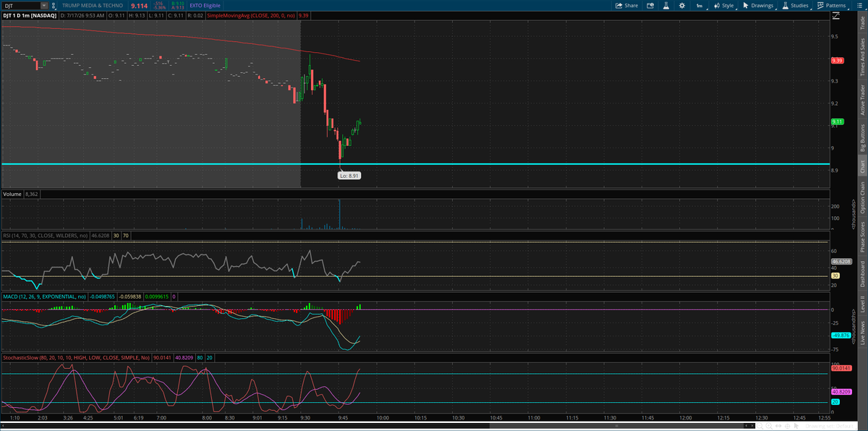This screenshot has width=868, height=431.
Task: Click the horizontal time scrollbar
Action: [x=618, y=426]
